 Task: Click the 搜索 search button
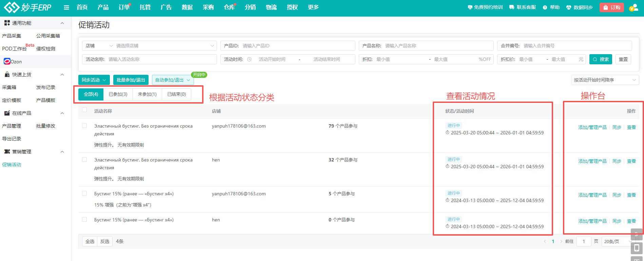[x=601, y=59]
